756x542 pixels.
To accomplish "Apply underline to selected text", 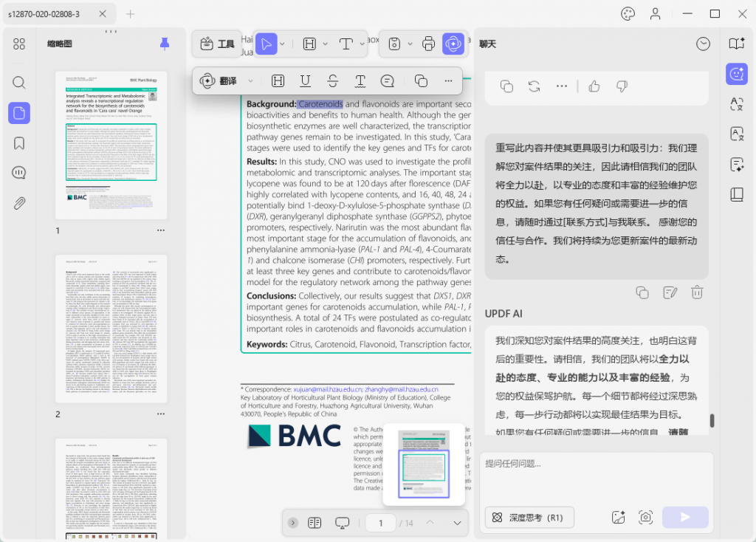I will tap(305, 81).
